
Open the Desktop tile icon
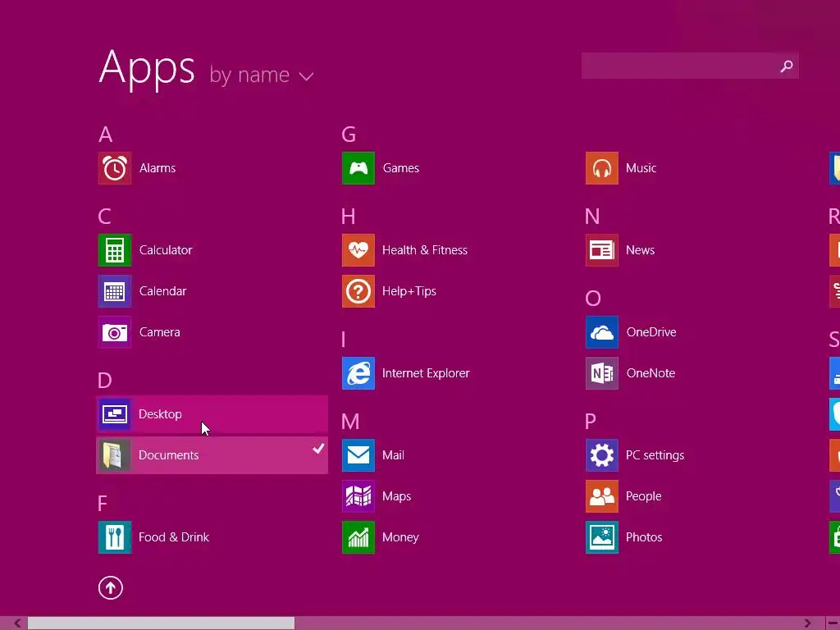(115, 414)
